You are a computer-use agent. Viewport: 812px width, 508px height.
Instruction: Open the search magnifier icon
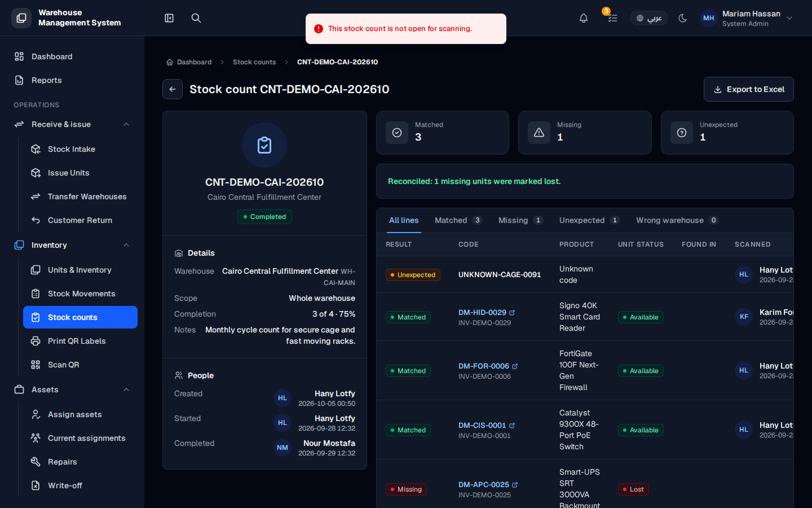click(x=196, y=18)
